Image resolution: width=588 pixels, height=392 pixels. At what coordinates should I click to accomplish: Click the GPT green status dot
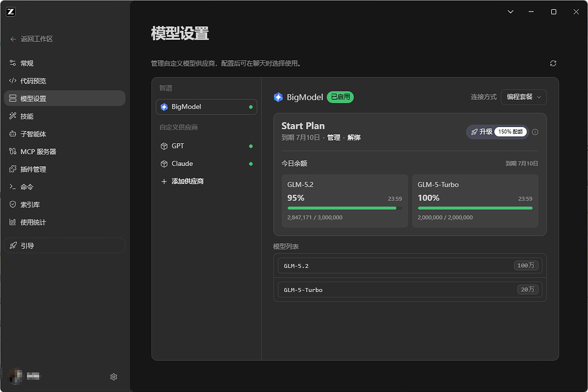click(251, 146)
